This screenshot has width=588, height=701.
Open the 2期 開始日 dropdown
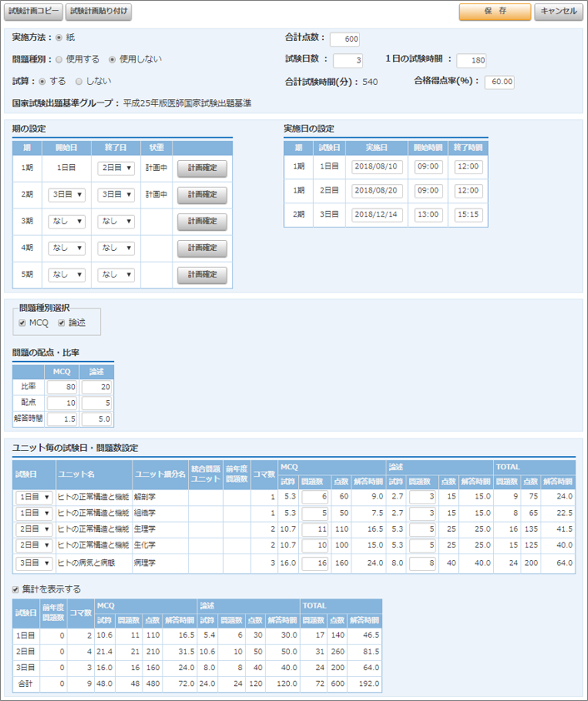68,194
